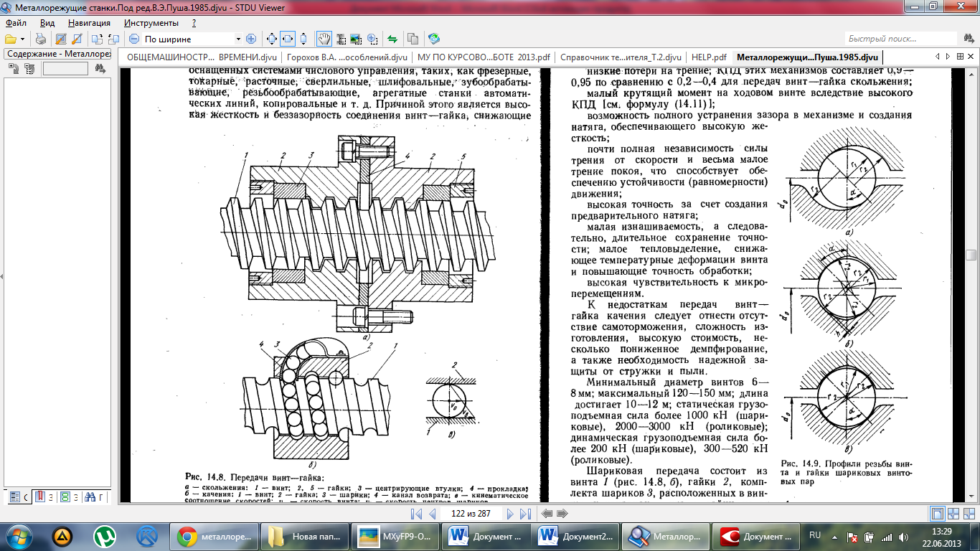
Task: Open Новая пап... folder on taskbar
Action: (x=304, y=536)
